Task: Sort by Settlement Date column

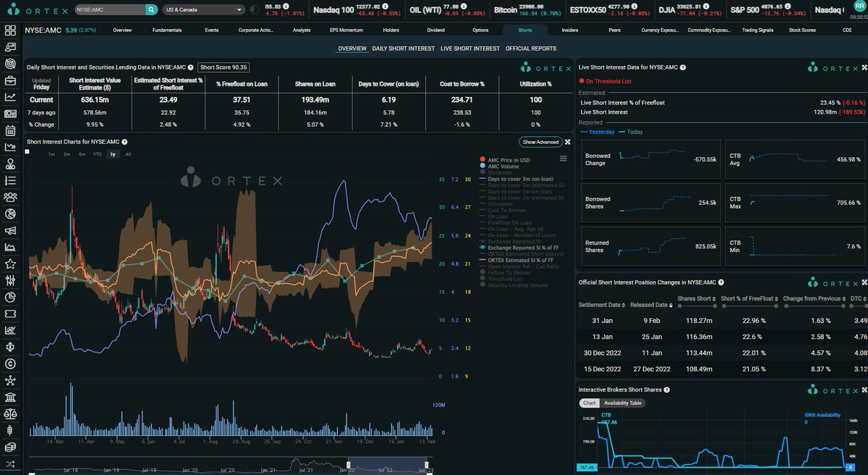Action: pyautogui.click(x=602, y=304)
